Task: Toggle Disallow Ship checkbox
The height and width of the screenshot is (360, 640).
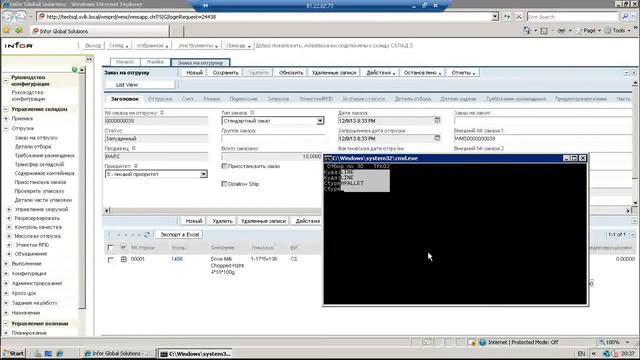Action: coord(224,184)
